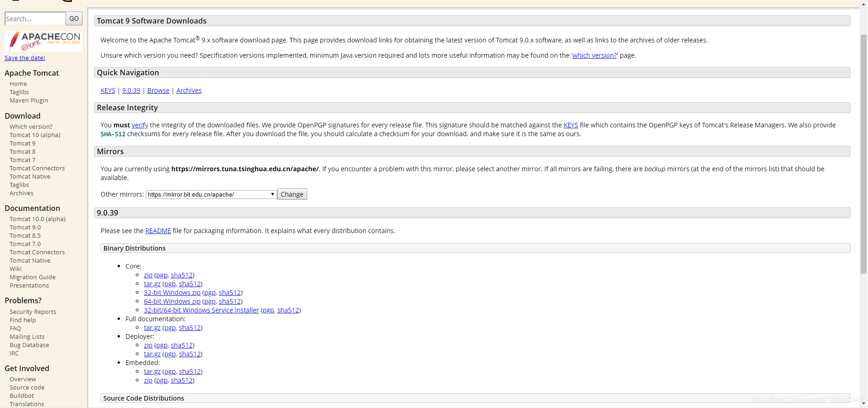Viewport: 868px width, 408px height.
Task: Click the page vertical scrollbar thumb
Action: 863,154
